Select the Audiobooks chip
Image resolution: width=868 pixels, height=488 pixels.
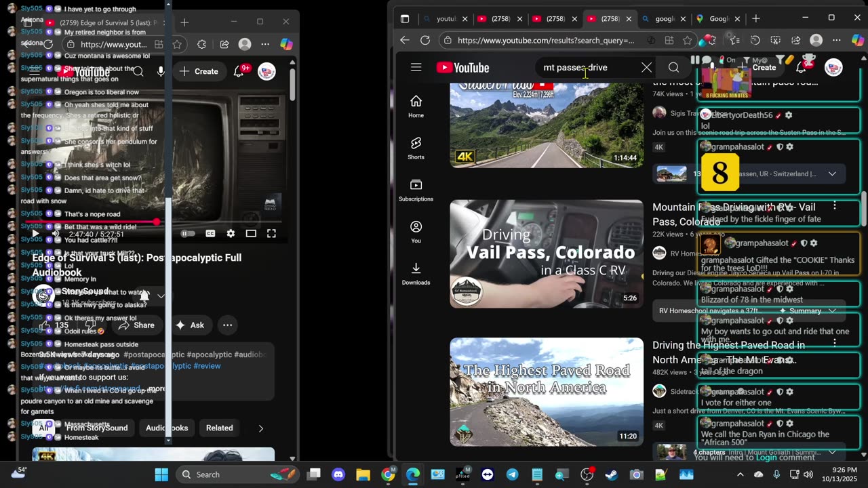coord(167,428)
